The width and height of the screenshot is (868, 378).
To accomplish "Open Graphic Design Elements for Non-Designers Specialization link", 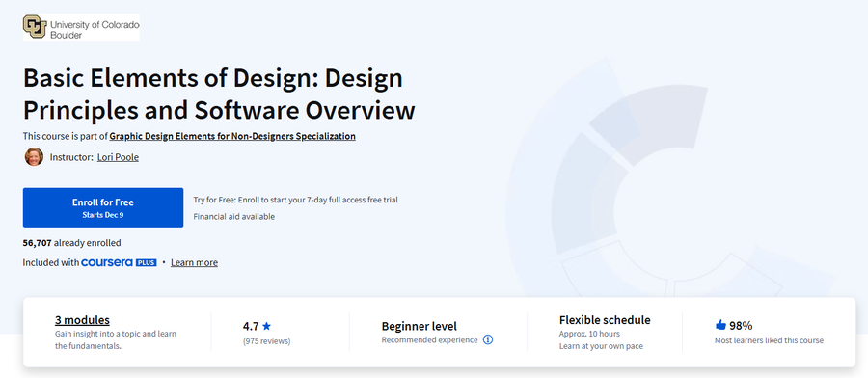I will pyautogui.click(x=232, y=136).
